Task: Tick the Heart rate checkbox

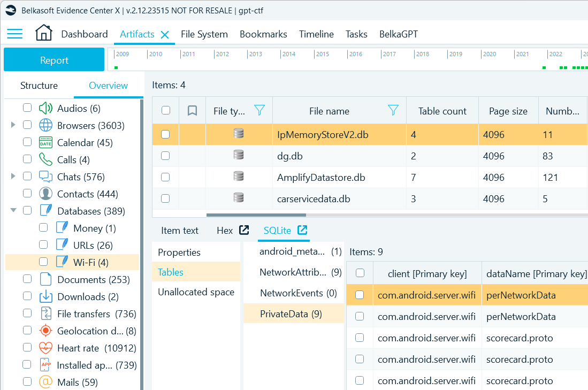Action: pos(27,347)
